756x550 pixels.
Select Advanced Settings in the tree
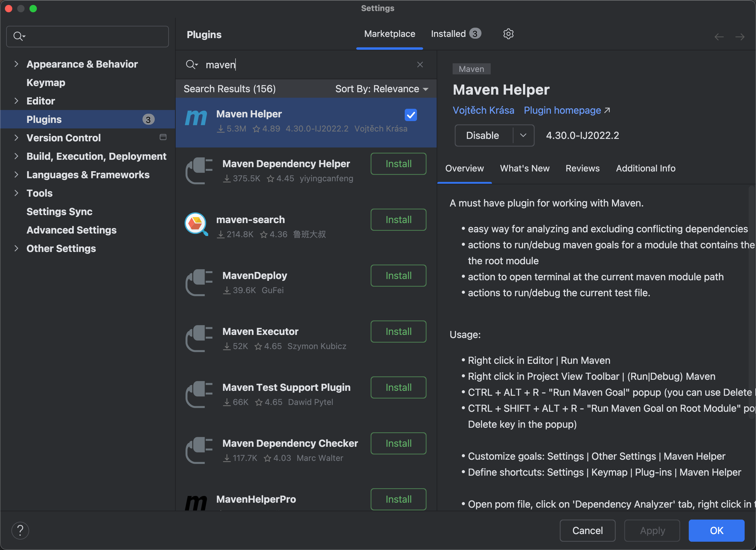pos(71,230)
